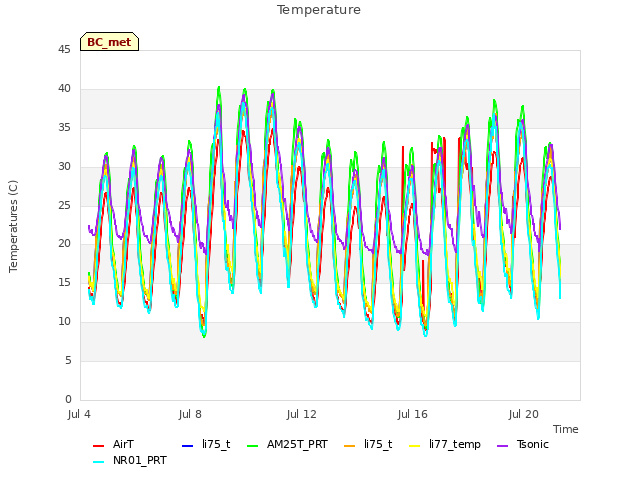Click the 15 y-axis tick label

coord(64,282)
